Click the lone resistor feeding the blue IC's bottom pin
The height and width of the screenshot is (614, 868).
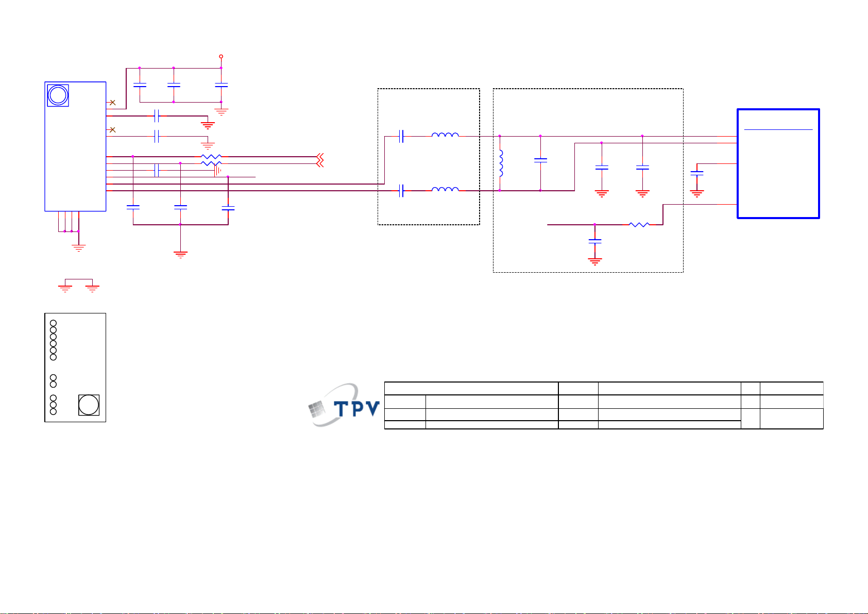(x=639, y=224)
